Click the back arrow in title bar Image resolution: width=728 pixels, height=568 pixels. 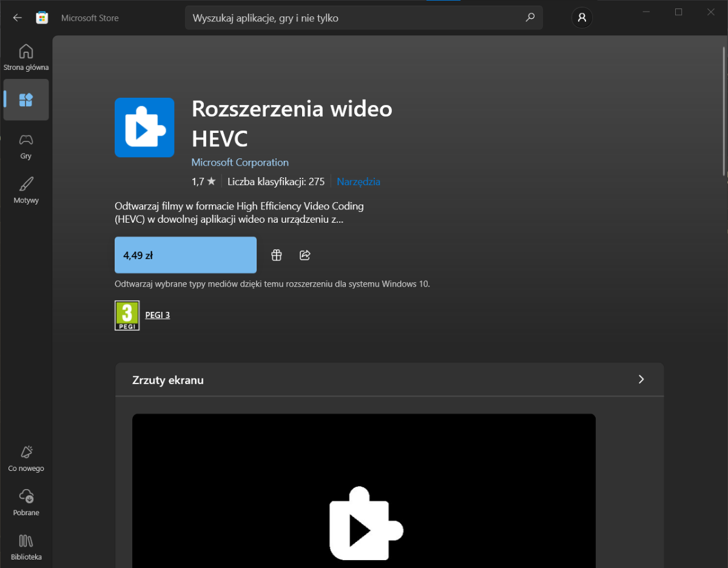pos(18,18)
